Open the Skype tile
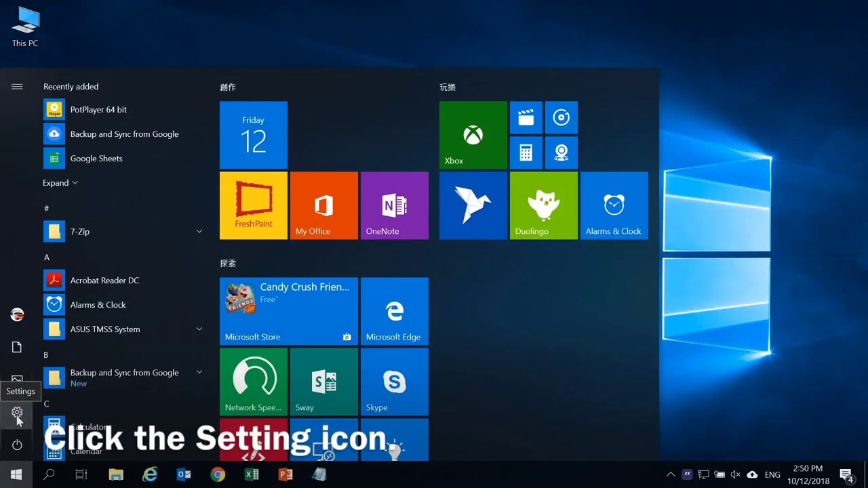This screenshot has width=868, height=488. (395, 382)
